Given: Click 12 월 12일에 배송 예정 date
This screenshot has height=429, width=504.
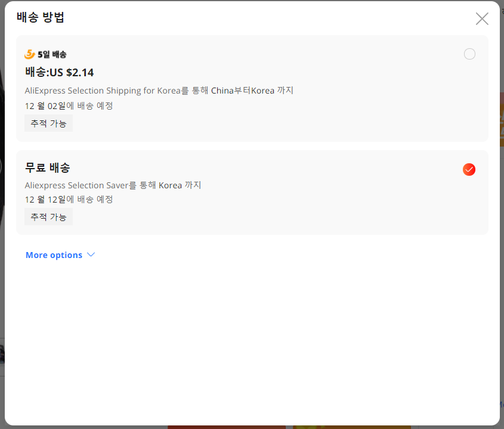Looking at the screenshot, I should point(69,200).
